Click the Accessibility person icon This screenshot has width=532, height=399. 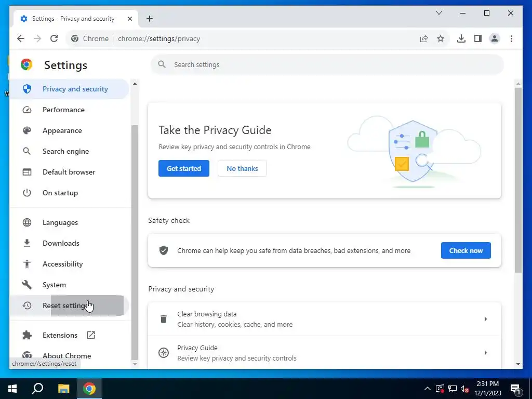tap(27, 264)
